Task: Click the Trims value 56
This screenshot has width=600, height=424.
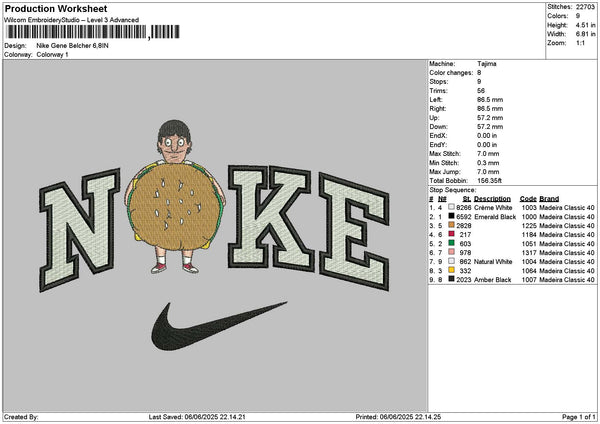Action: (481, 91)
